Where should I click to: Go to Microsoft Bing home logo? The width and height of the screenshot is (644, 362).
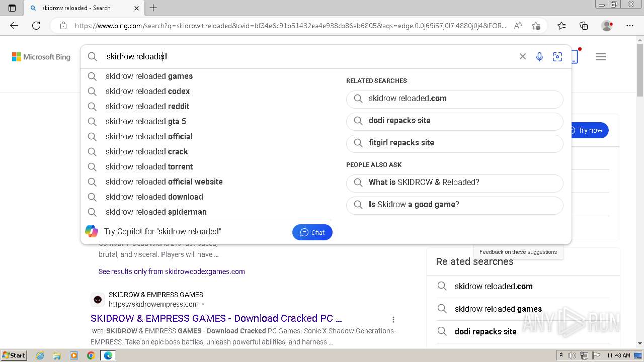tap(41, 57)
